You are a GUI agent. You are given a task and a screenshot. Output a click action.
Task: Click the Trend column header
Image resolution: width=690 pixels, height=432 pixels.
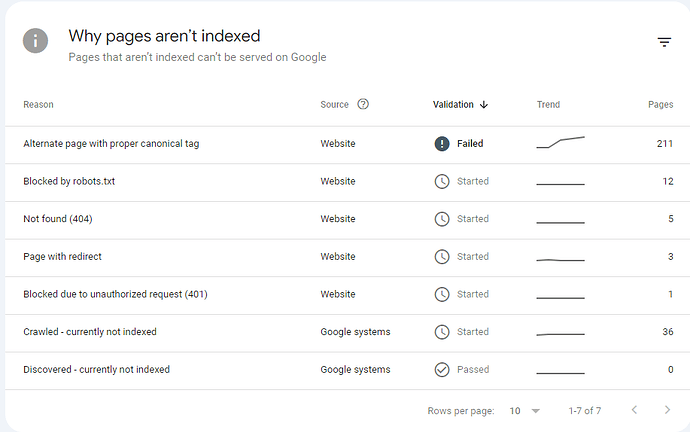548,104
